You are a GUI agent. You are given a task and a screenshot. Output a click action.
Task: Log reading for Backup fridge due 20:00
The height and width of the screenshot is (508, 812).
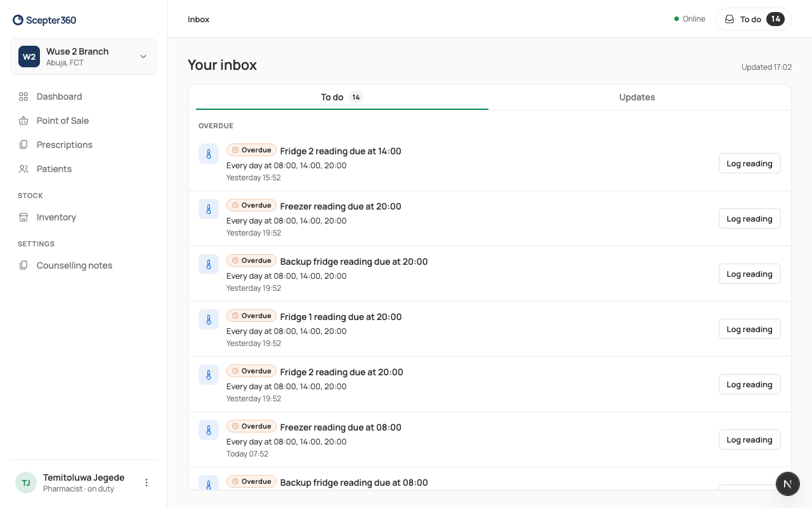point(749,274)
